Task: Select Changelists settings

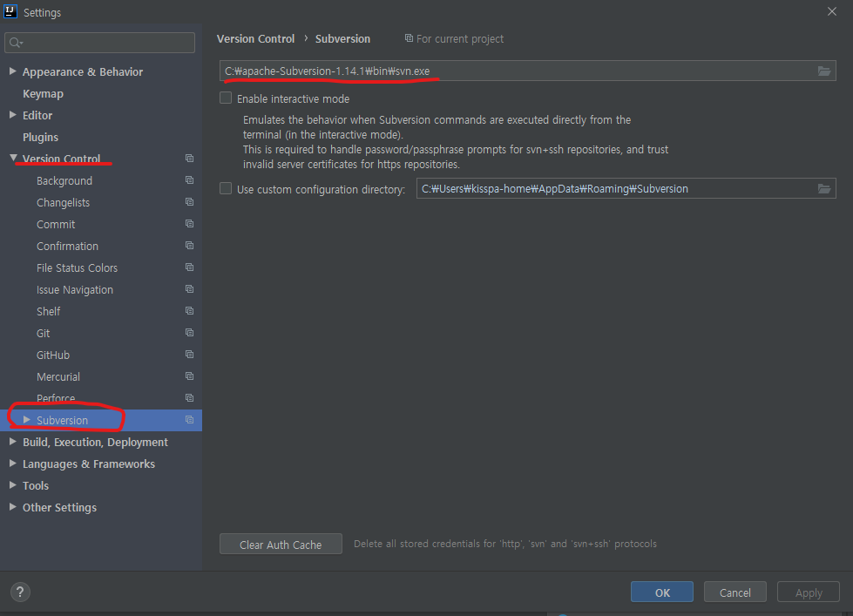Action: click(x=63, y=202)
